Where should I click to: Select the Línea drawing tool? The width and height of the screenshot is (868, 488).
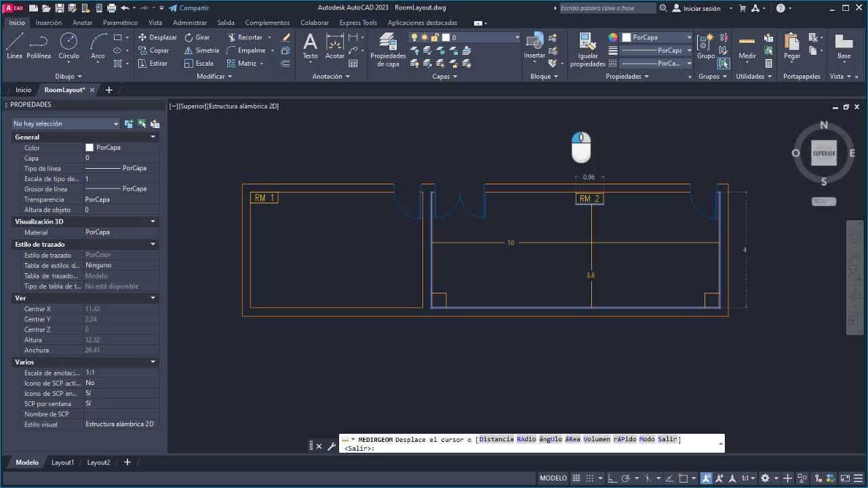(14, 46)
